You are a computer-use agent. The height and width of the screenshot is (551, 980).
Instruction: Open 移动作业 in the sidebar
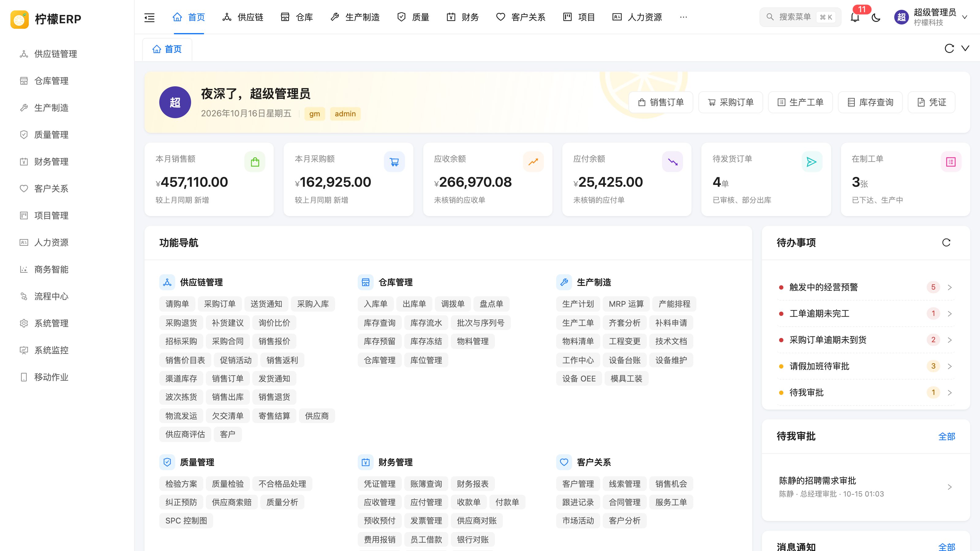pyautogui.click(x=51, y=377)
